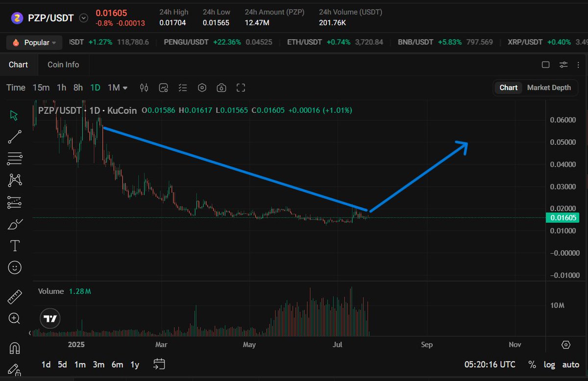Toggle the lock drawings pencil tool
588x381 pixels.
coord(15,370)
